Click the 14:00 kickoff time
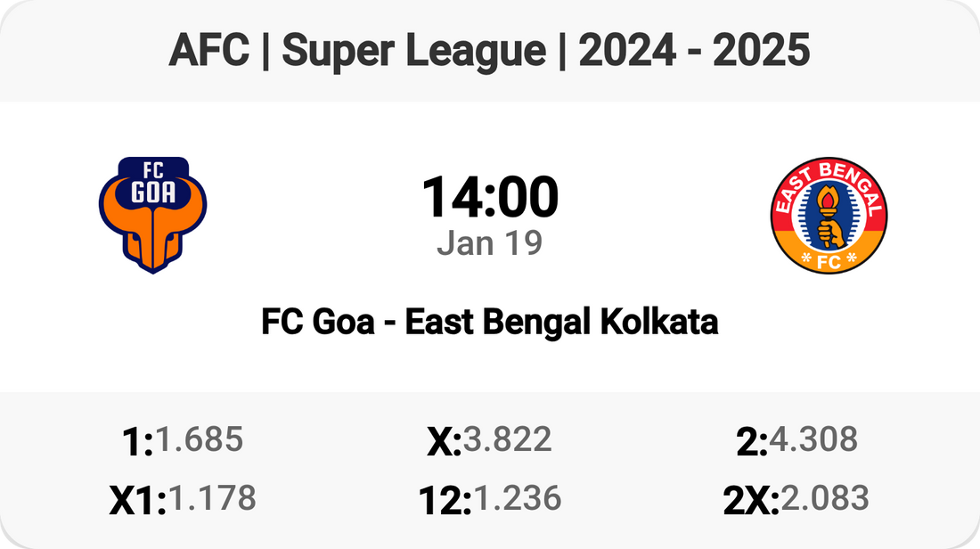 pyautogui.click(x=490, y=197)
